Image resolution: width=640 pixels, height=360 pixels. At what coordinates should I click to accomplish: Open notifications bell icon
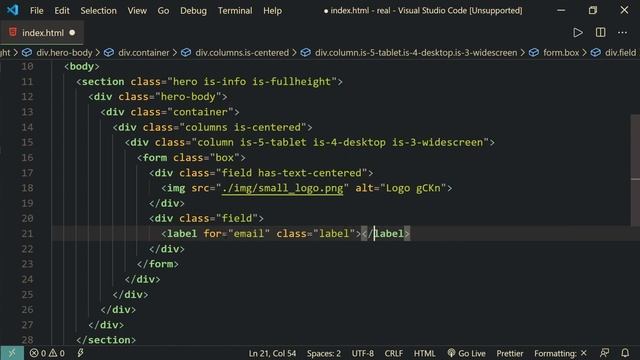625,353
